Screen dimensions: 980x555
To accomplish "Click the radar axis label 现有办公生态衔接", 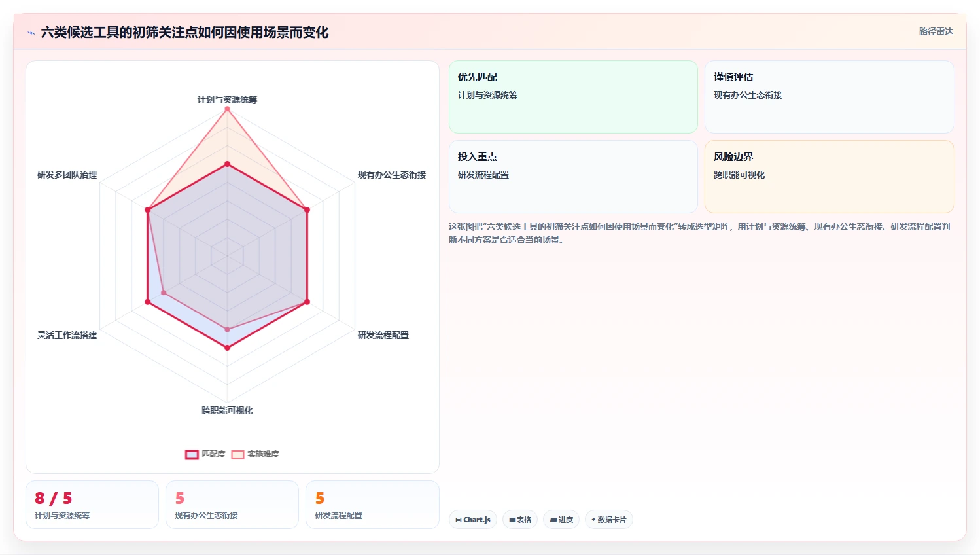I will coord(391,175).
